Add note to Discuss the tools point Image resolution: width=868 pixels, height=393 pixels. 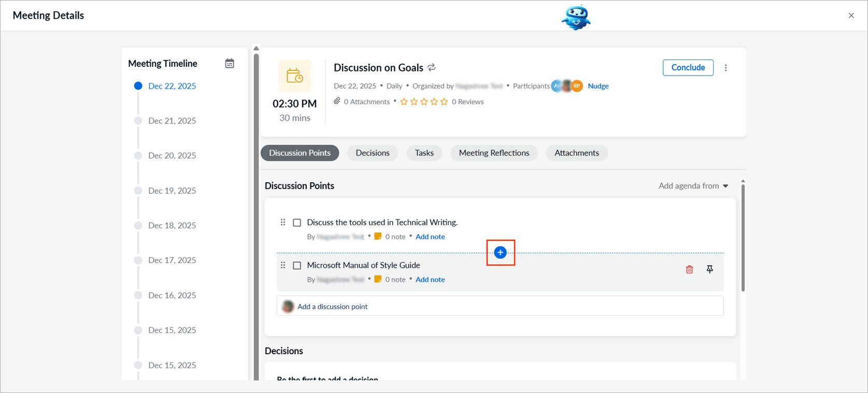pos(430,237)
